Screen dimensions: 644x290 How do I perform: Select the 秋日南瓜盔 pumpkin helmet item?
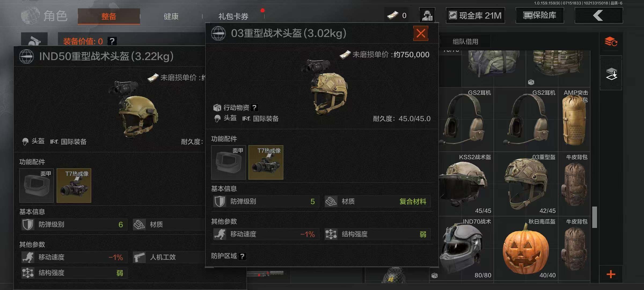coord(526,248)
